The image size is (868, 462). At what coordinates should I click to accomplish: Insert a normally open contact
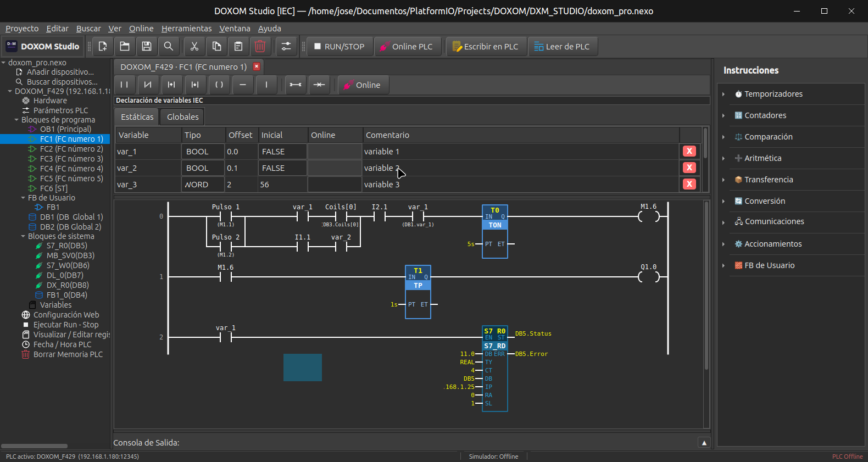124,85
